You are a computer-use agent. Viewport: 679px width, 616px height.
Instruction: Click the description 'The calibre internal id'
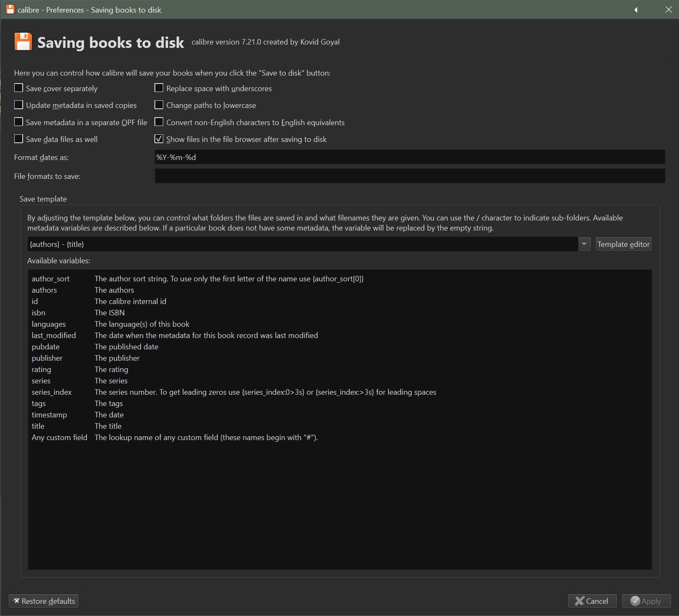(131, 301)
